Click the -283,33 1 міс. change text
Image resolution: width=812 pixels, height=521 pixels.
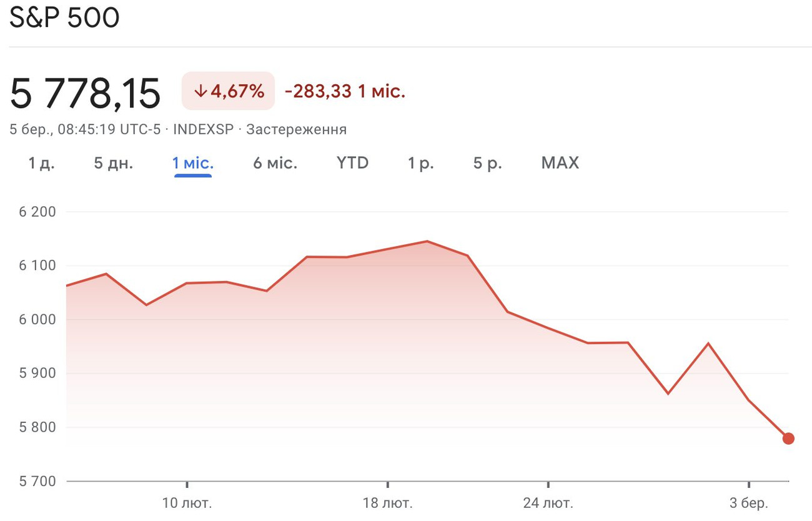[345, 92]
